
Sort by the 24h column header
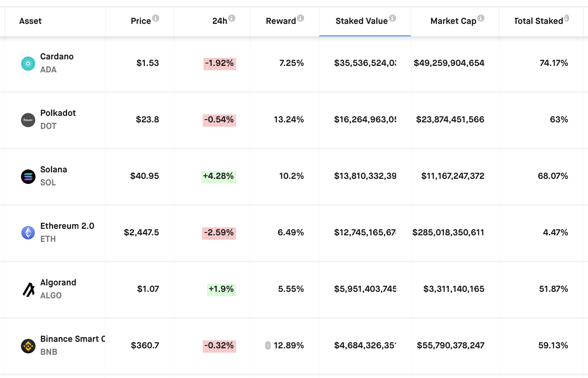[219, 21]
